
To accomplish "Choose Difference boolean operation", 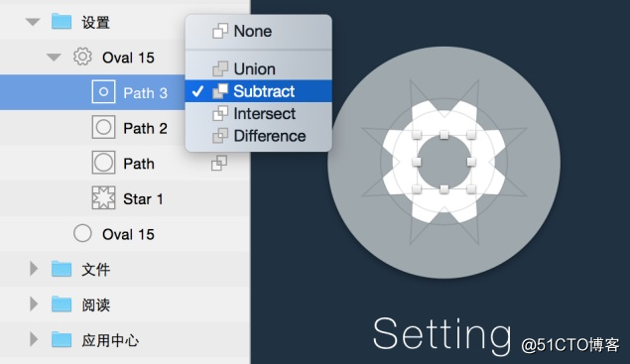I will (x=258, y=136).
